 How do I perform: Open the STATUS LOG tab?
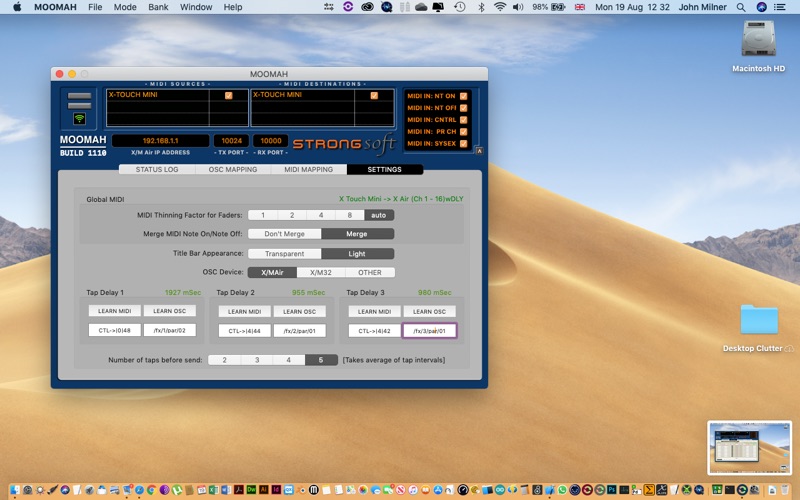pos(157,170)
